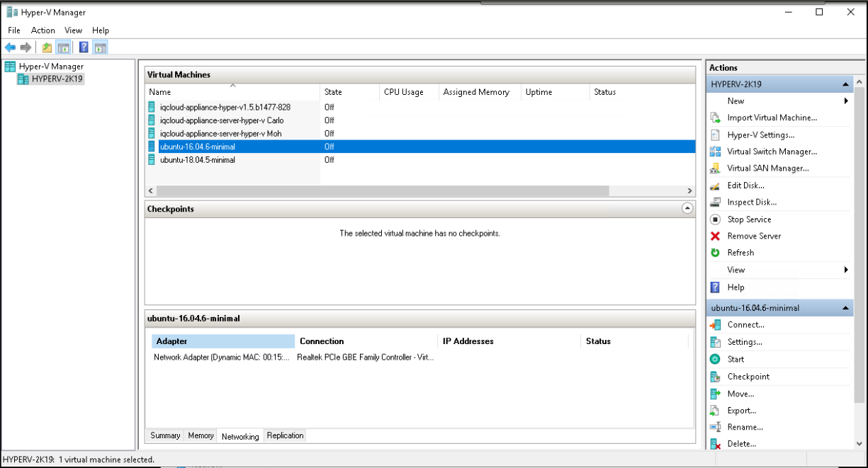Viewport: 868px width, 468px height.
Task: Click the Import Virtual Machine icon
Action: pyautogui.click(x=715, y=118)
